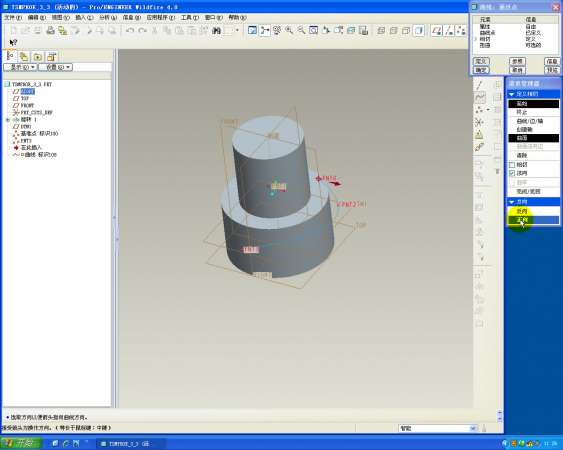Open the arrow next to the Datum Point tool
Screen dimensions: 563x450
[x=488, y=110]
